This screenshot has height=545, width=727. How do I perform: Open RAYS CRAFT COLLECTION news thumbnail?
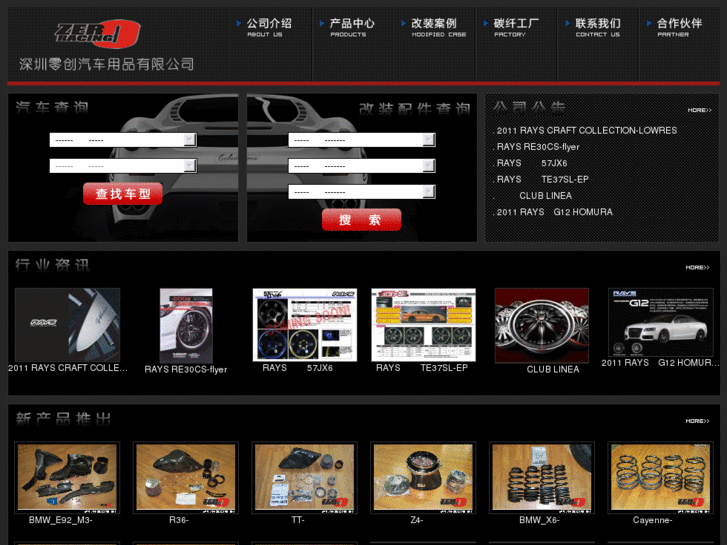pos(68,325)
